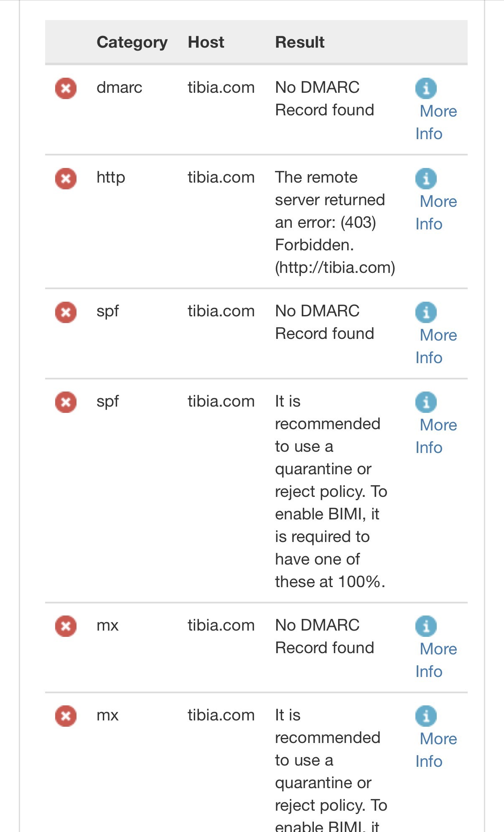The image size is (504, 832).
Task: Click red error icon in first spf row
Action: click(x=66, y=312)
